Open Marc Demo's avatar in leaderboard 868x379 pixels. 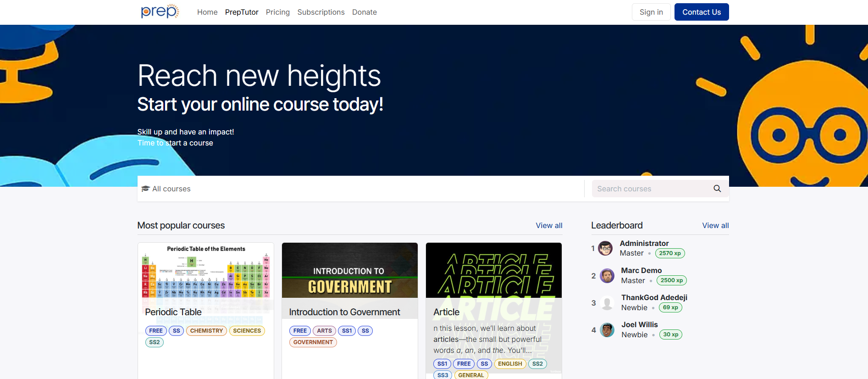tap(607, 276)
